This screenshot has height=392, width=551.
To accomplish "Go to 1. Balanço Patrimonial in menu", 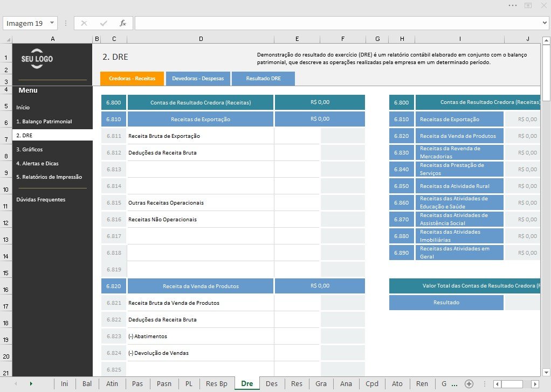I will pyautogui.click(x=44, y=122).
